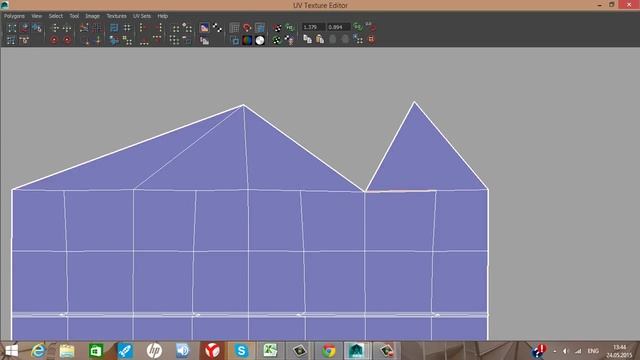
Task: Relax selected UVs
Action: (x=127, y=40)
